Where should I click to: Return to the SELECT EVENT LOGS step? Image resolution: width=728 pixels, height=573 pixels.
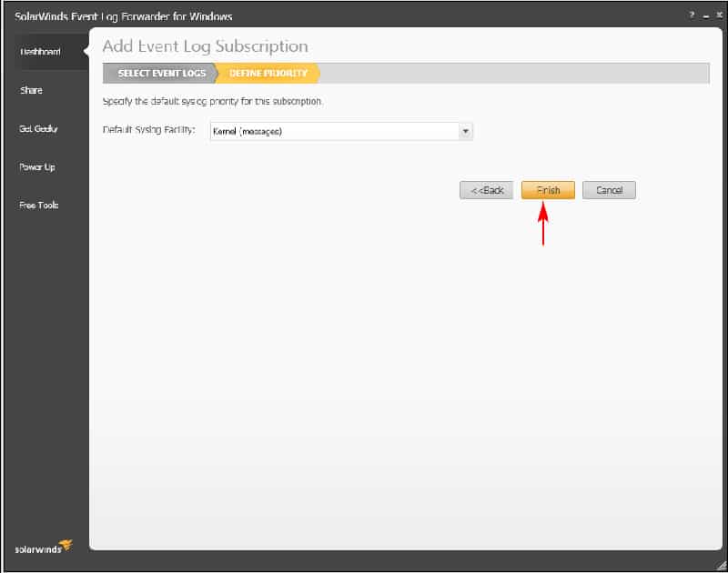click(x=161, y=73)
